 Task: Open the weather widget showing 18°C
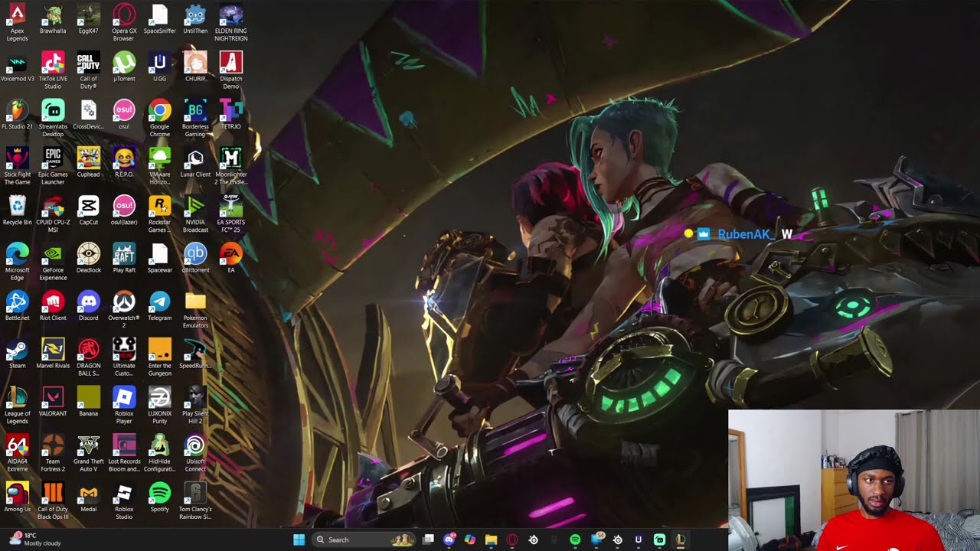tap(35, 540)
